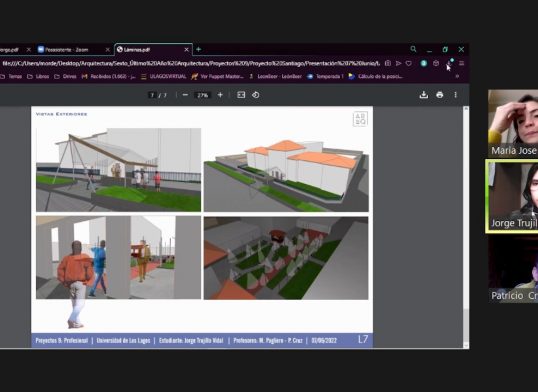Zoom in the PDF with plus button

click(x=220, y=95)
